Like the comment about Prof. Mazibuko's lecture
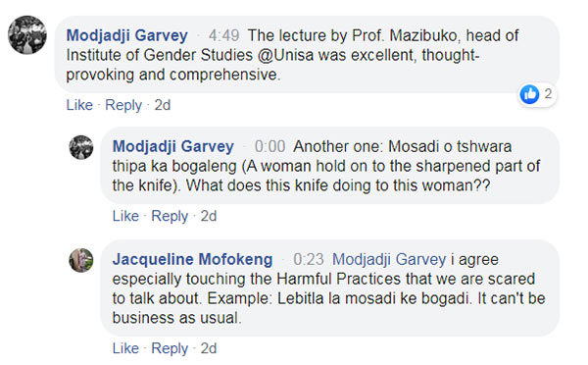 click(x=79, y=105)
